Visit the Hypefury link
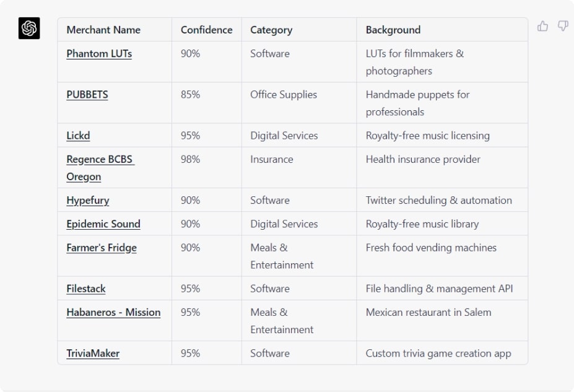The width and height of the screenshot is (574, 392). [88, 201]
